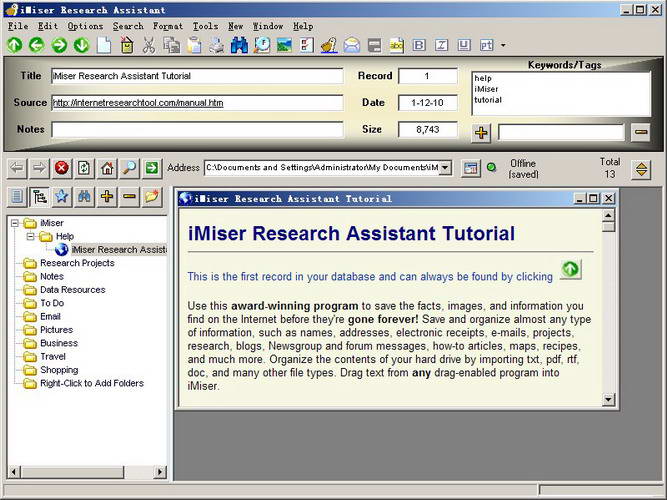Print the record with printer icon
Image resolution: width=667 pixels, height=500 pixels.
click(217, 45)
